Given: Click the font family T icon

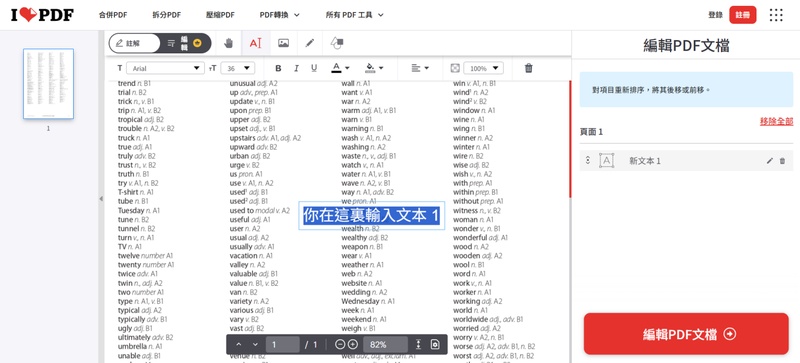Looking at the screenshot, I should pos(120,68).
